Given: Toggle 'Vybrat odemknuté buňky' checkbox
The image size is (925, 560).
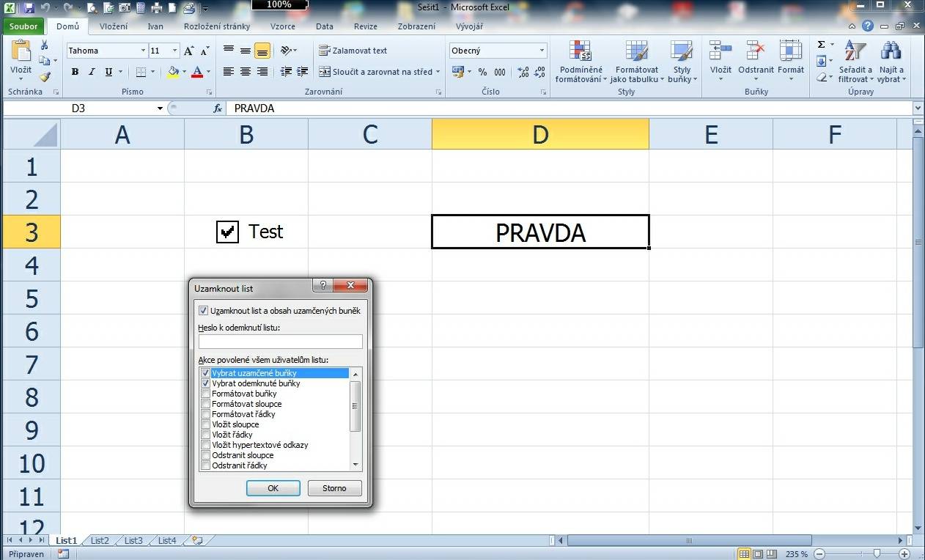Looking at the screenshot, I should [x=205, y=383].
